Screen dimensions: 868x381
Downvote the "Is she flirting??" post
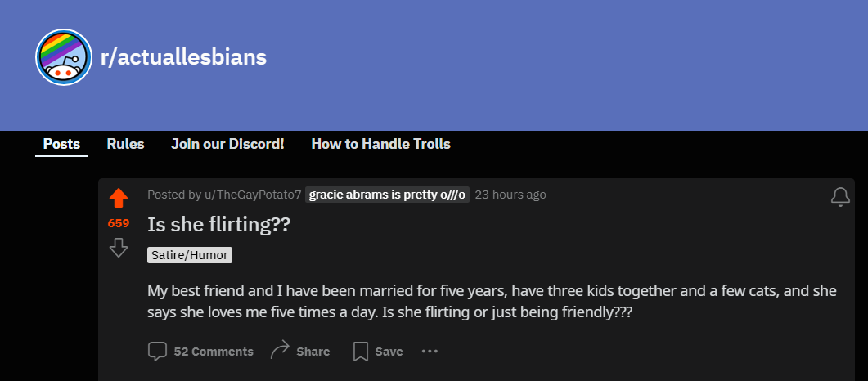[119, 247]
